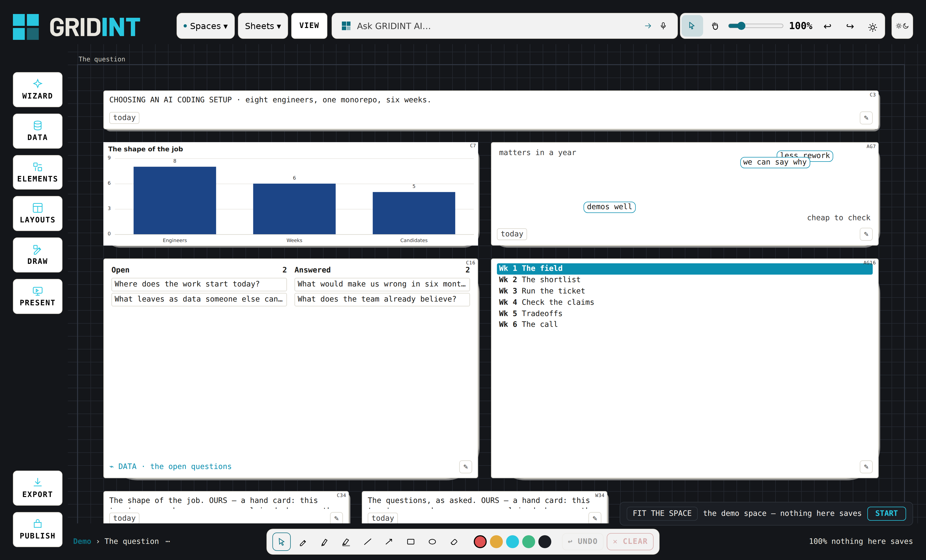The width and height of the screenshot is (926, 560).
Task: Click the Publish button in sidebar
Action: 38,529
